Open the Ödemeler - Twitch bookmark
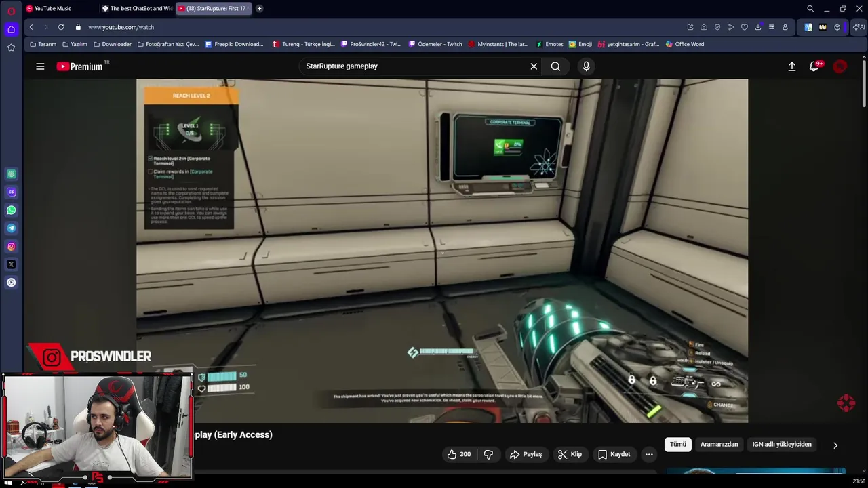The width and height of the screenshot is (868, 488). point(435,44)
